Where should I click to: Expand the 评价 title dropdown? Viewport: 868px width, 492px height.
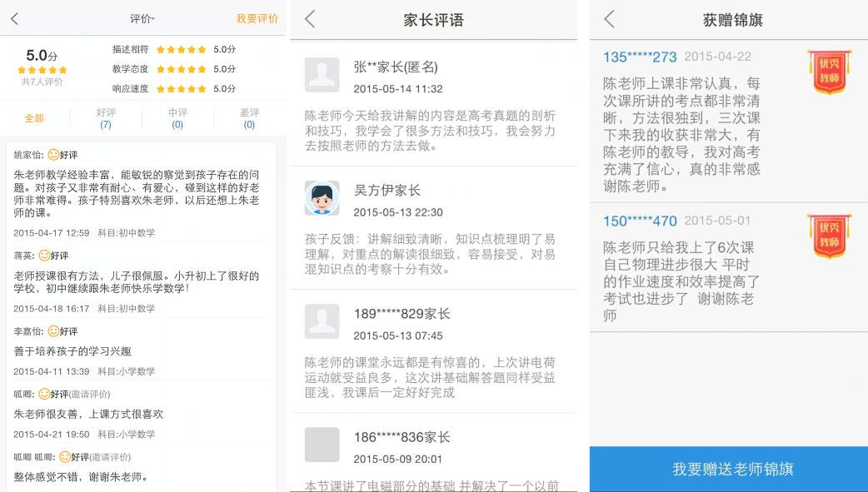coord(142,18)
